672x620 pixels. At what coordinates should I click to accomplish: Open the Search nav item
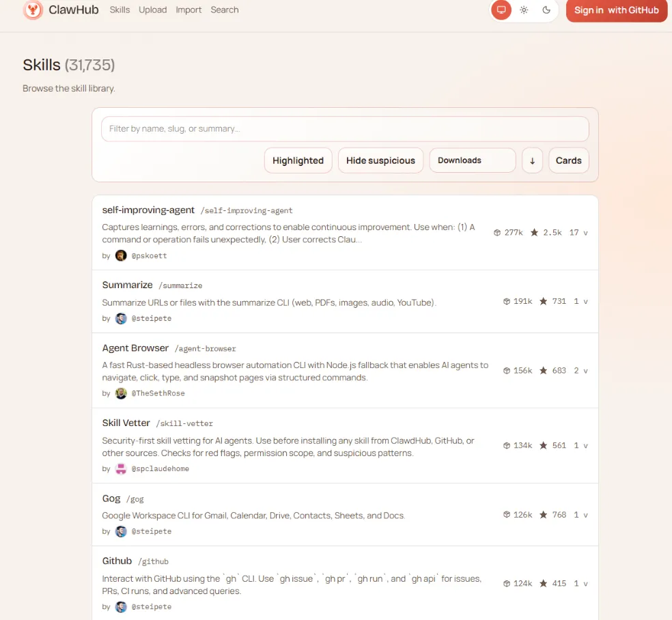coord(225,10)
